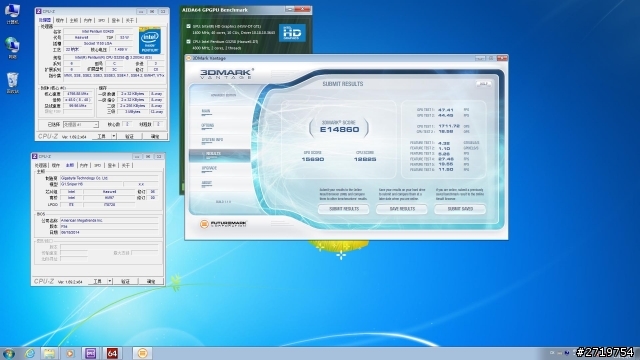Switch to AIDA64 via red 64 taskbar icon
Screen dimensions: 640x360
pos(112,353)
